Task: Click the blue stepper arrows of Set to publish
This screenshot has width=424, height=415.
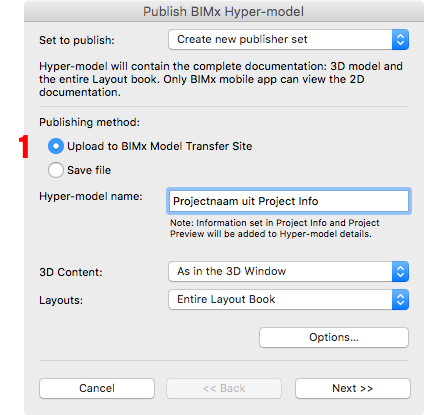Action: click(x=400, y=40)
